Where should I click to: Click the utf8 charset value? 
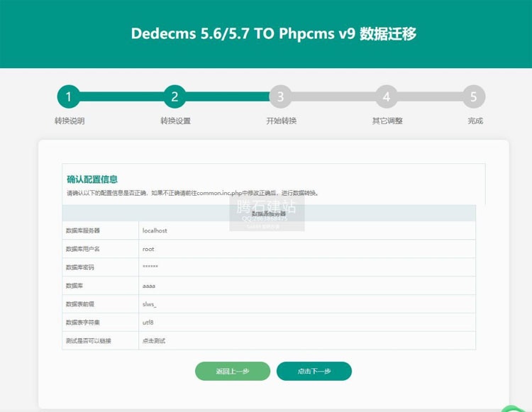(148, 323)
